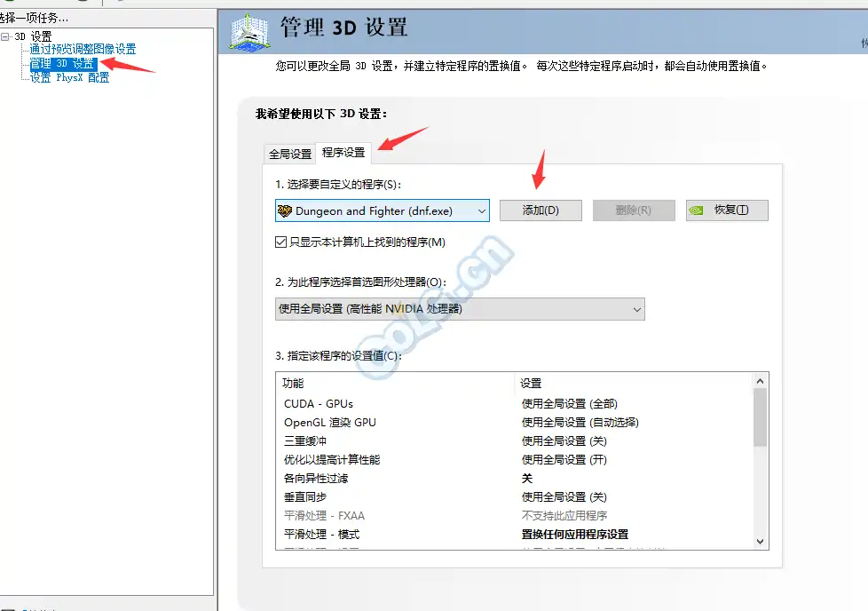Click NVIDIA logo icon on 恢复 button
Screen dimensions: 868x611
[696, 210]
